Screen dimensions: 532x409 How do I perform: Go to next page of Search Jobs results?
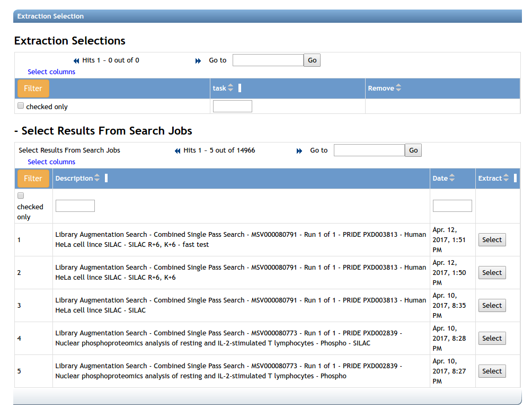[x=299, y=151]
